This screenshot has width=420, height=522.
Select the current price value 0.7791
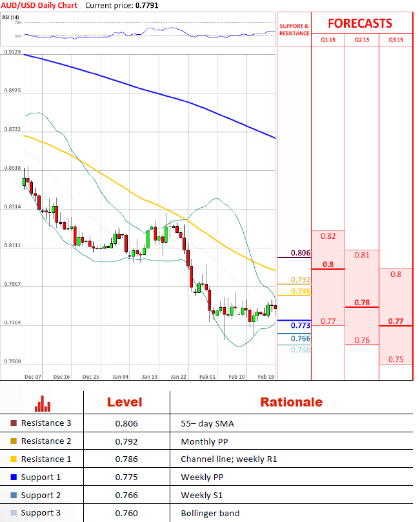click(x=146, y=6)
